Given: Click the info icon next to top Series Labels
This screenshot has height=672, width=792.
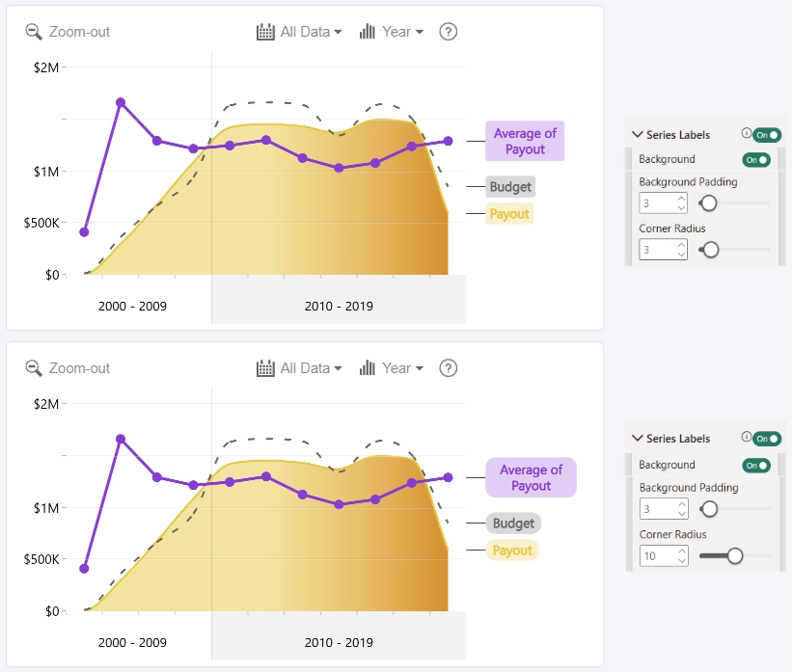Looking at the screenshot, I should click(746, 133).
